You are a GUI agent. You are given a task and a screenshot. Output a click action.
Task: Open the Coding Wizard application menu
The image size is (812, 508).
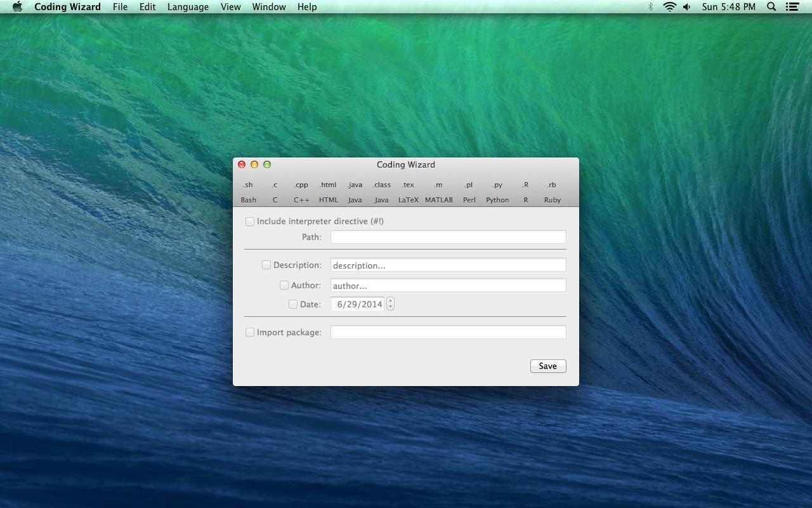67,7
